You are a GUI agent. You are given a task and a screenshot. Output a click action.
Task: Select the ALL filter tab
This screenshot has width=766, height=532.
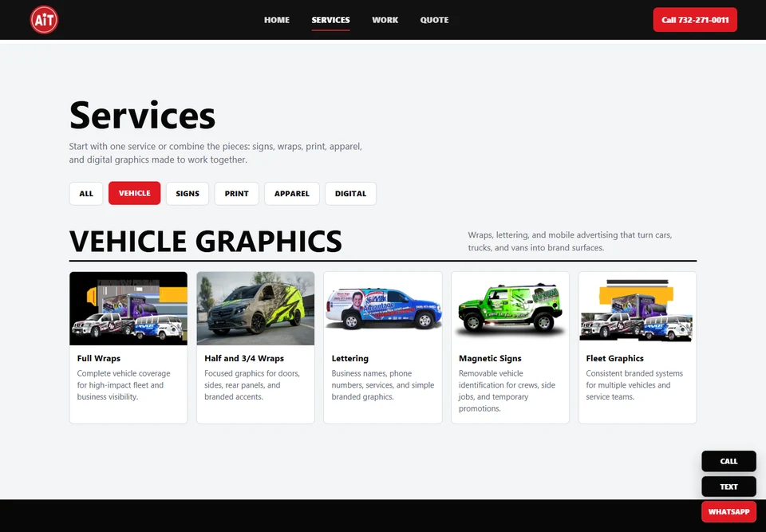coord(86,194)
